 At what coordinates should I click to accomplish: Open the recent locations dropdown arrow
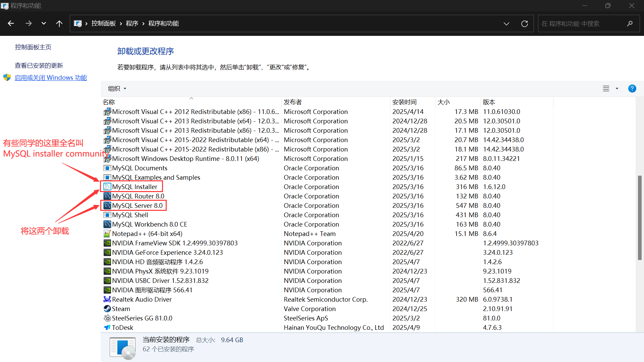44,23
